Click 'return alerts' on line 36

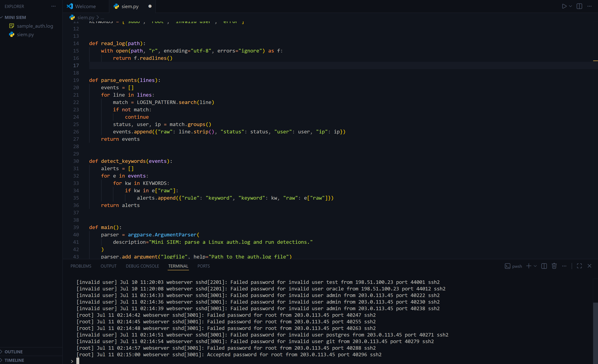tap(120, 205)
